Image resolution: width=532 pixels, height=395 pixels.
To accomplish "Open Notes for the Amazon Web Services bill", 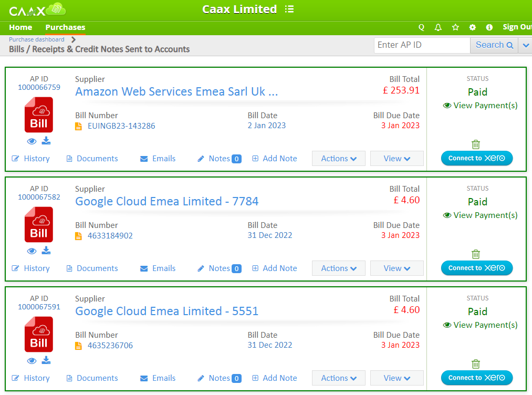I will tap(219, 159).
